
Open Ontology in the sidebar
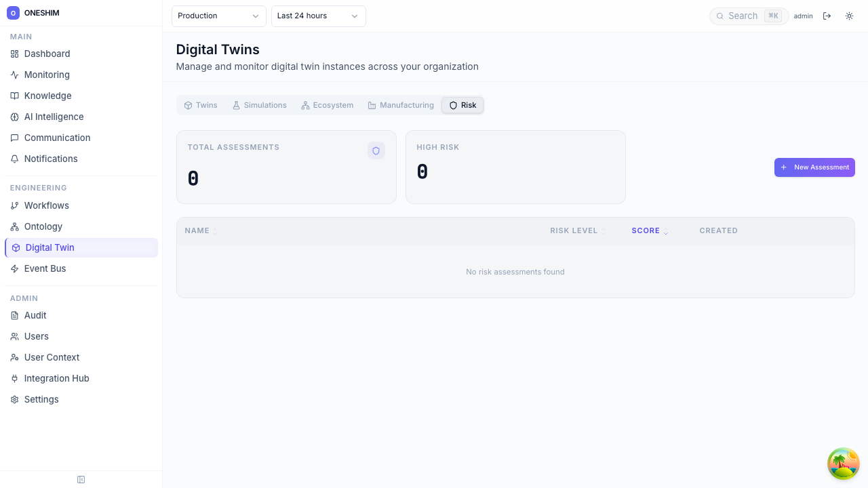[43, 226]
